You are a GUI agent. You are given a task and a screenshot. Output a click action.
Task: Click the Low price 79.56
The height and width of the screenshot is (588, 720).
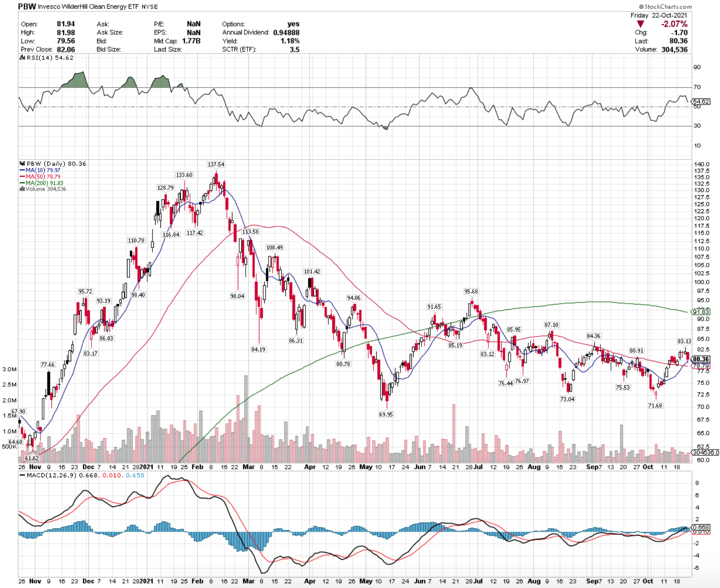pos(65,41)
